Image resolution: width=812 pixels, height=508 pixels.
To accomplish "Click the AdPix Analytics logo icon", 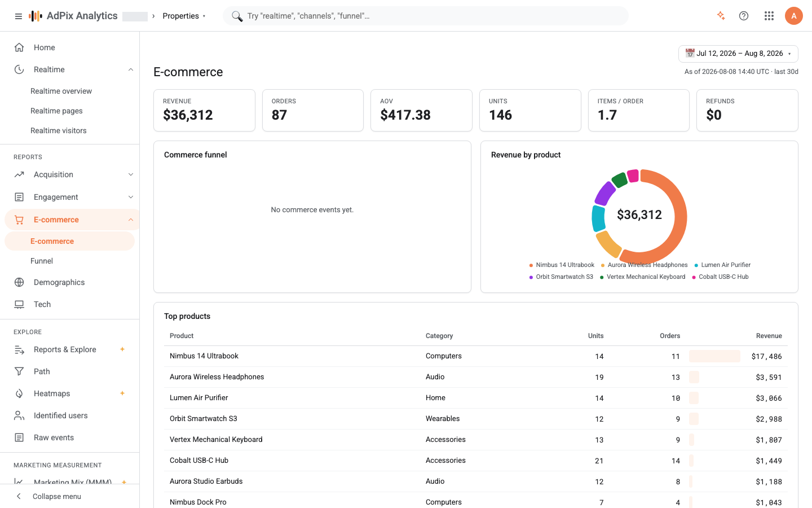I will coord(36,16).
